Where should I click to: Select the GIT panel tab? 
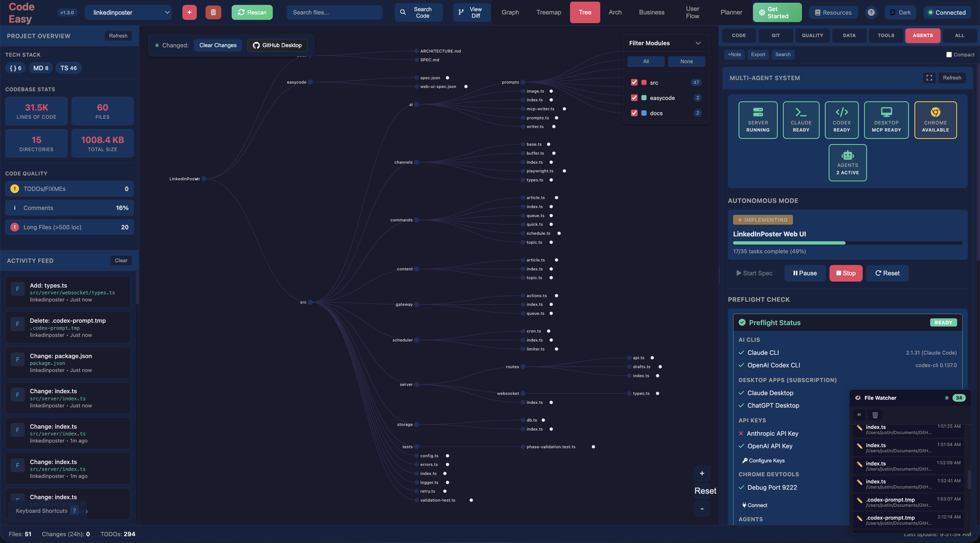(x=775, y=35)
